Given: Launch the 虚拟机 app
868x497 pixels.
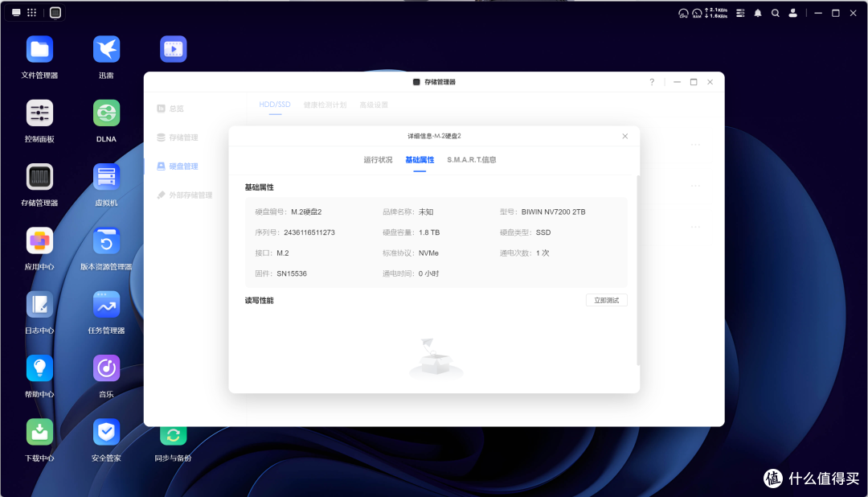Looking at the screenshot, I should pos(106,177).
